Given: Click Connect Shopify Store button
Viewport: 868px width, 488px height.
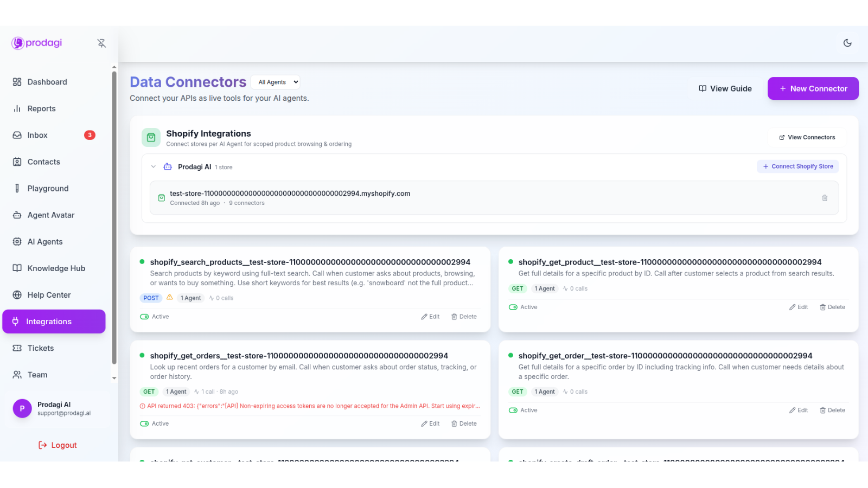Looking at the screenshot, I should (797, 166).
